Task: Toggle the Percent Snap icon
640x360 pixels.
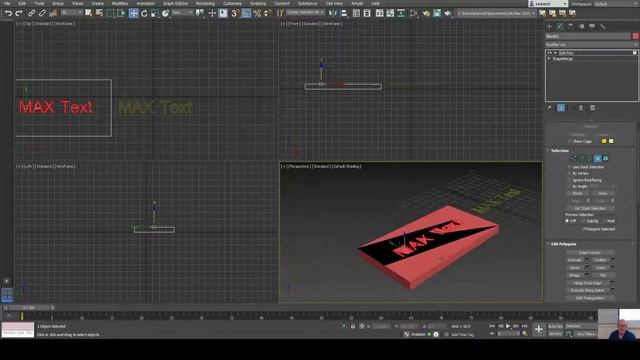Action: [257, 13]
